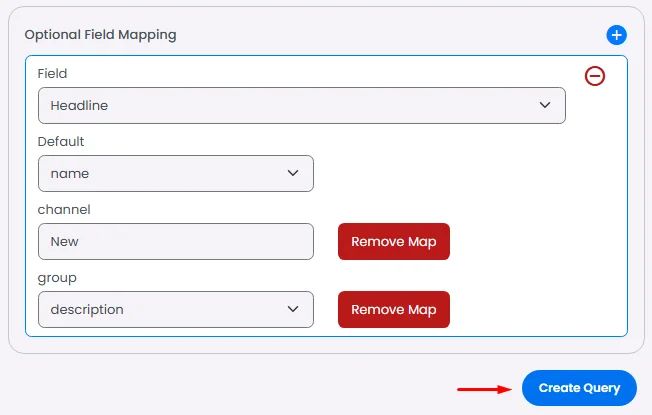Click the chevron arrow in the Headline dropdown
652x415 pixels.
545,105
